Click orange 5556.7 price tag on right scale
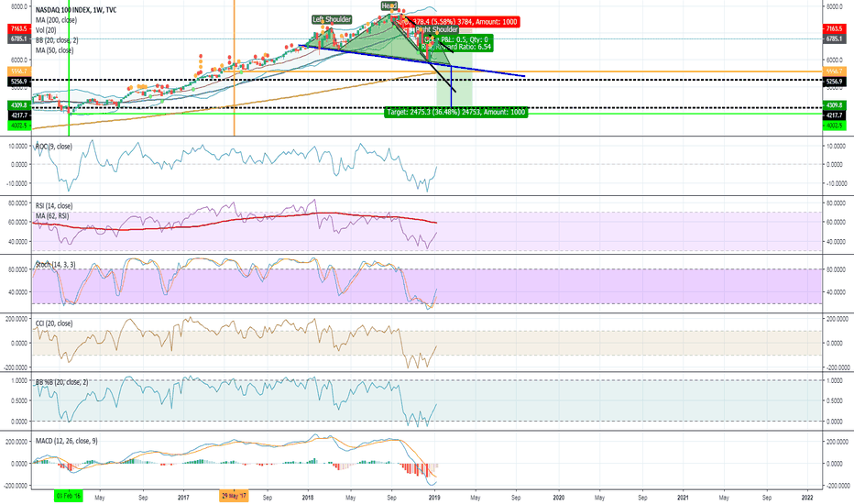The image size is (854, 504). pos(834,71)
